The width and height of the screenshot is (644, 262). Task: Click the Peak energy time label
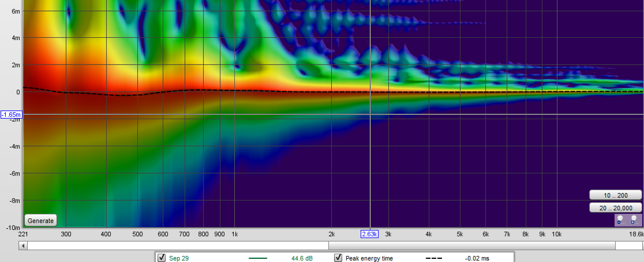tap(369, 258)
